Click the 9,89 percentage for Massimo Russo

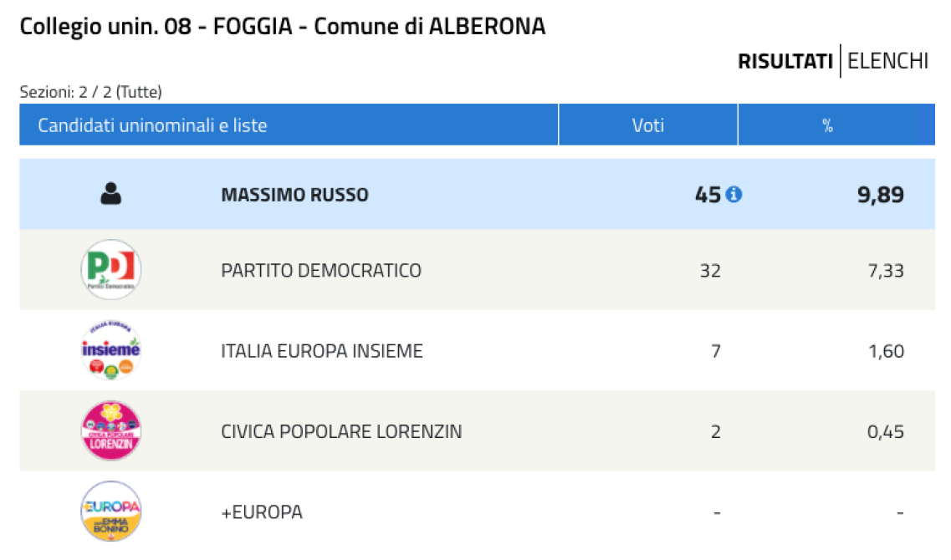(x=880, y=195)
